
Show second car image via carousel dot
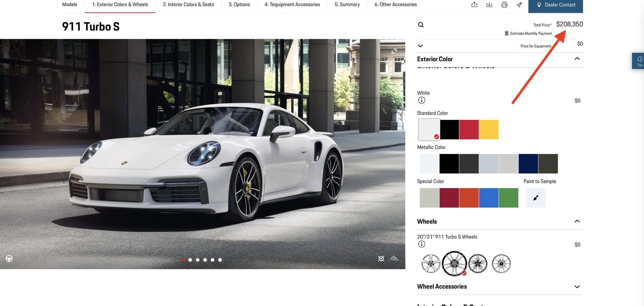pyautogui.click(x=190, y=260)
